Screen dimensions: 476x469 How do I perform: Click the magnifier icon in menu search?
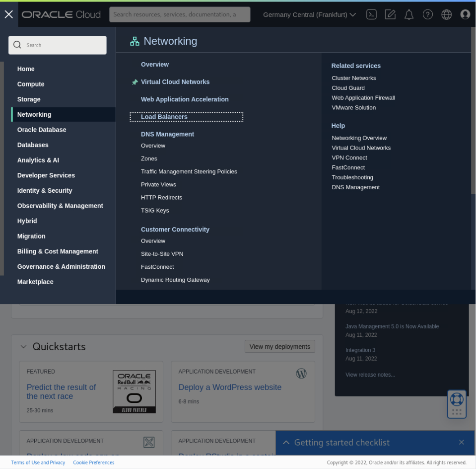coord(17,45)
